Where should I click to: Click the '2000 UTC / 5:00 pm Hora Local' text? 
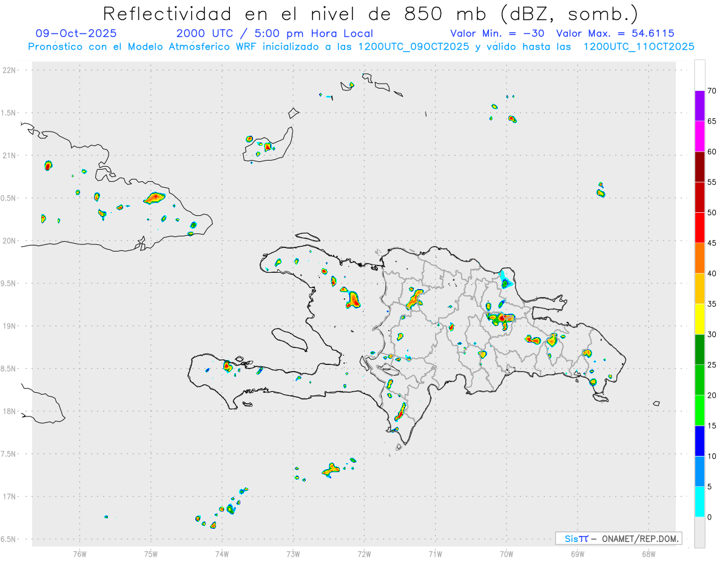275,33
